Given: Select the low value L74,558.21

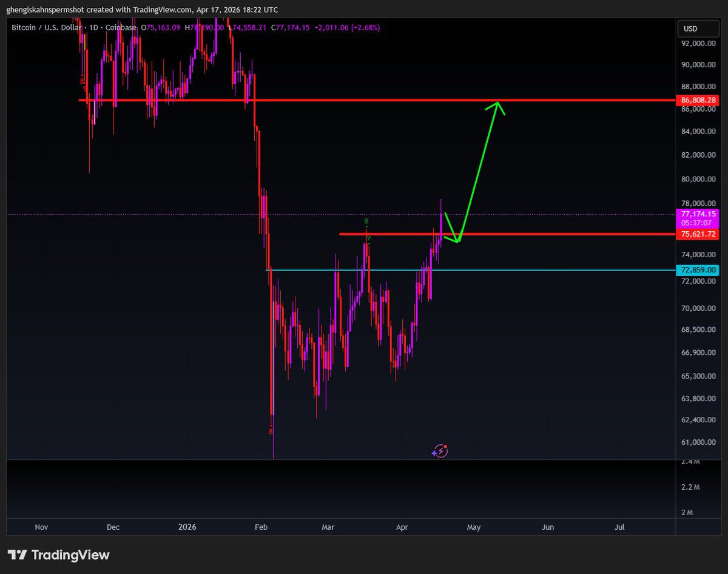Looking at the screenshot, I should point(248,27).
